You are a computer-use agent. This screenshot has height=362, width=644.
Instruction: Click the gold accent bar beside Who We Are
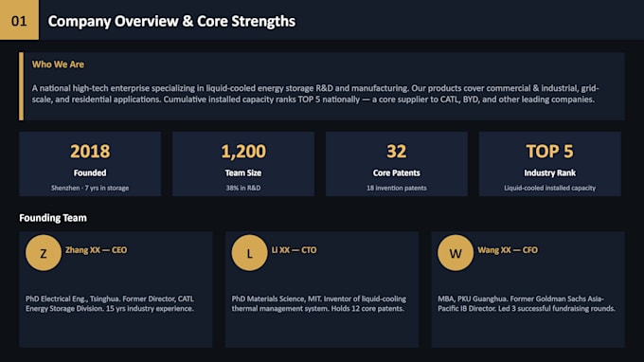pos(22,86)
